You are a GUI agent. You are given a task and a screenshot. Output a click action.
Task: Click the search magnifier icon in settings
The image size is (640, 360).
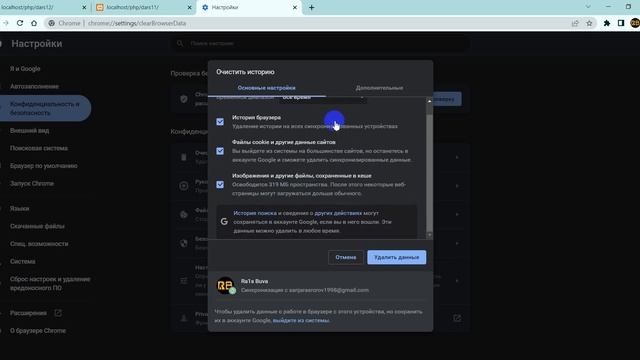[180, 43]
